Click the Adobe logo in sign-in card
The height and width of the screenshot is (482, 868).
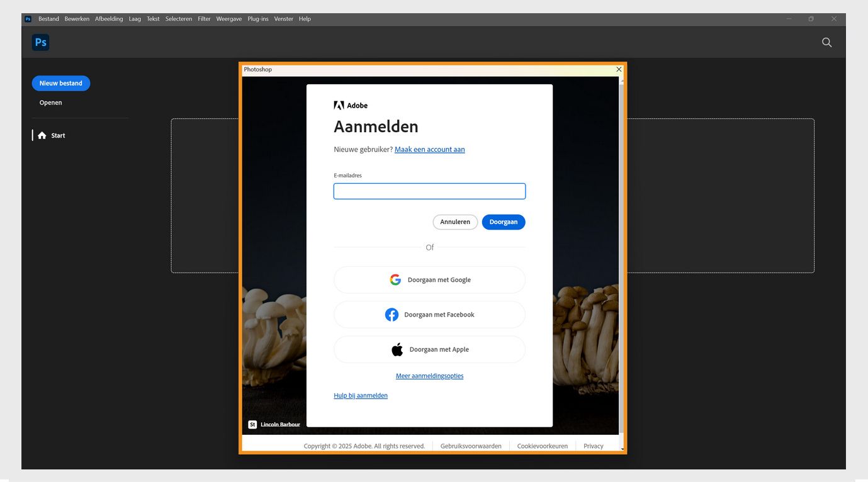[351, 105]
